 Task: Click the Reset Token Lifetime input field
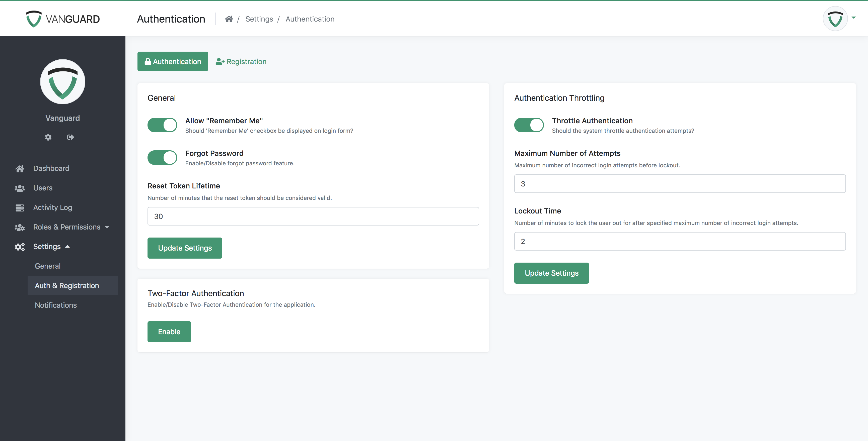coord(313,216)
